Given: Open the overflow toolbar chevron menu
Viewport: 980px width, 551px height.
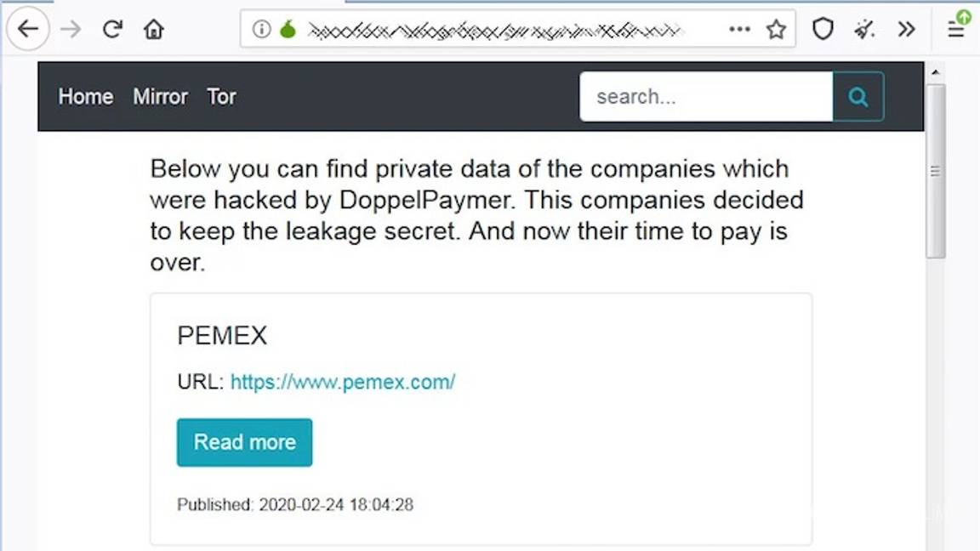Looking at the screenshot, I should pyautogui.click(x=906, y=28).
